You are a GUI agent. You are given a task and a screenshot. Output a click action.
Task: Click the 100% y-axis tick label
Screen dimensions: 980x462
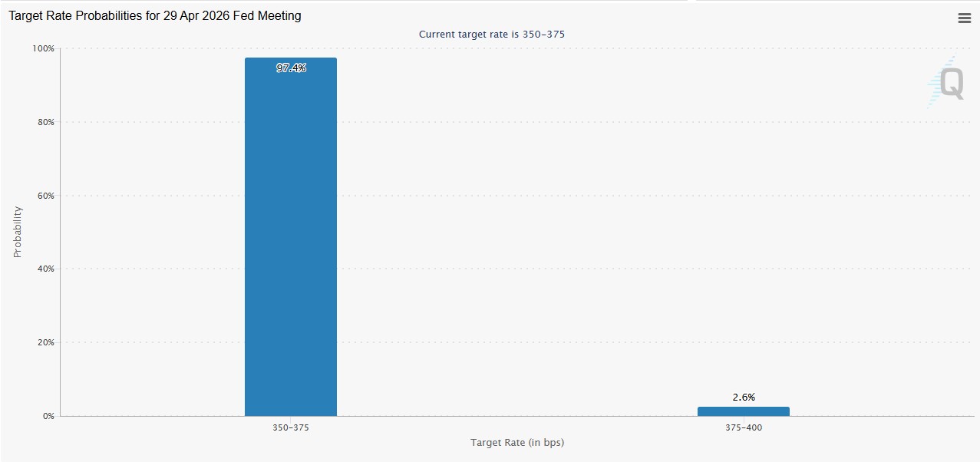click(x=42, y=49)
